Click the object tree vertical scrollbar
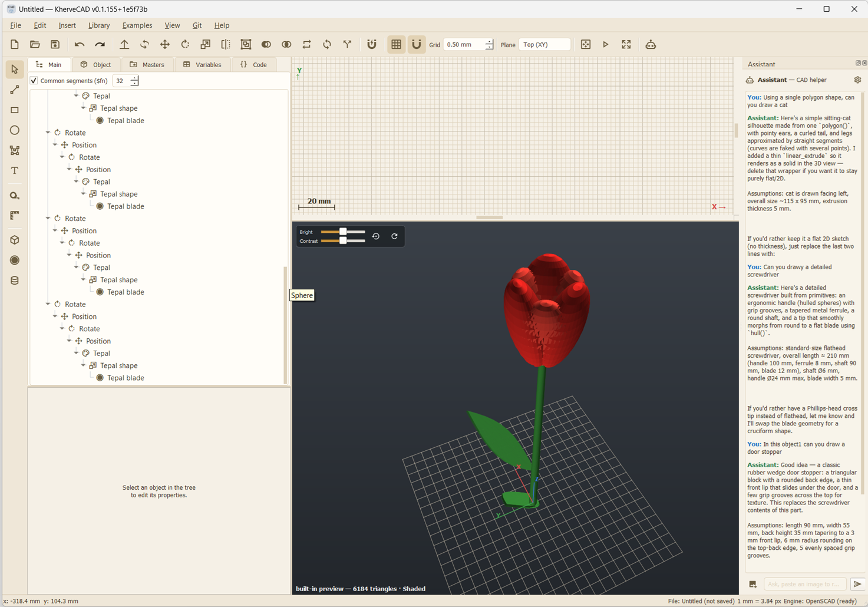The height and width of the screenshot is (607, 868). coord(285,324)
